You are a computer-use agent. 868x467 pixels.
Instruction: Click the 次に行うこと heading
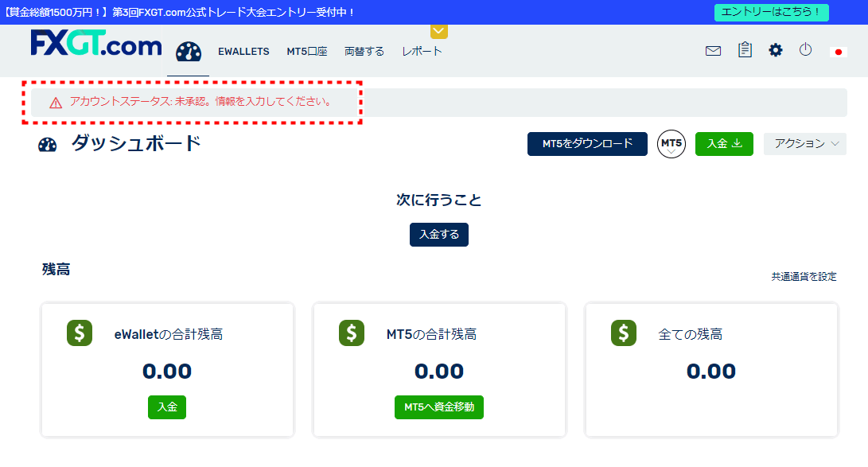tap(439, 200)
